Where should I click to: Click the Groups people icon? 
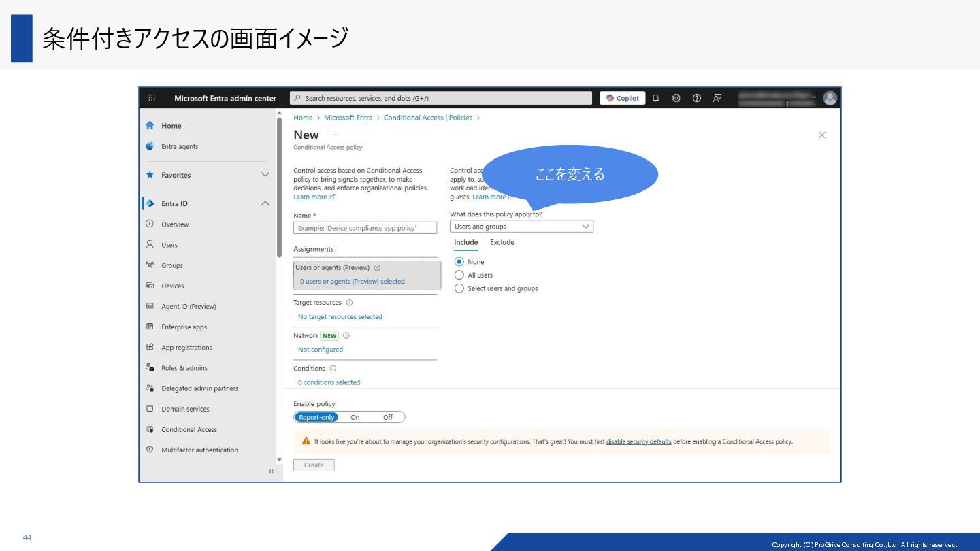coord(150,265)
